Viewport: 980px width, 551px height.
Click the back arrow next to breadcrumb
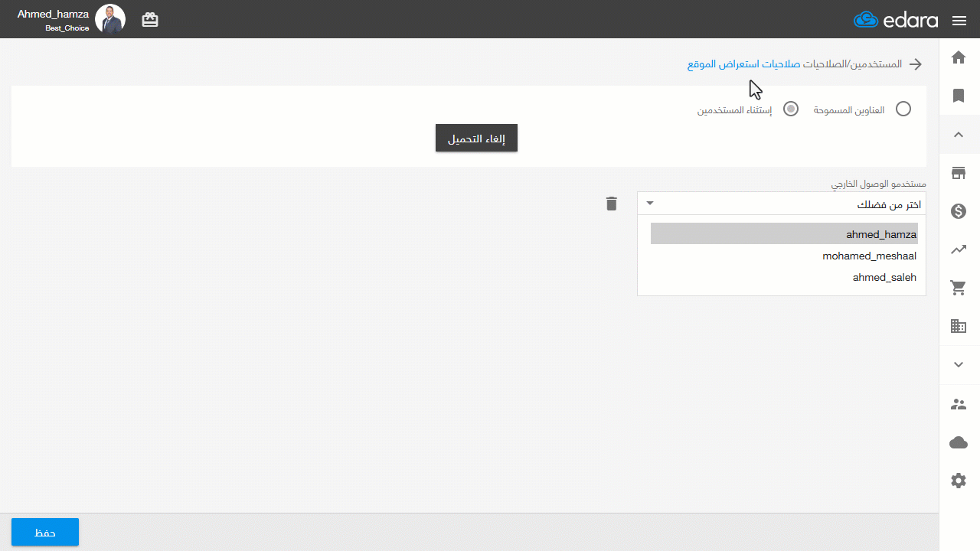916,64
